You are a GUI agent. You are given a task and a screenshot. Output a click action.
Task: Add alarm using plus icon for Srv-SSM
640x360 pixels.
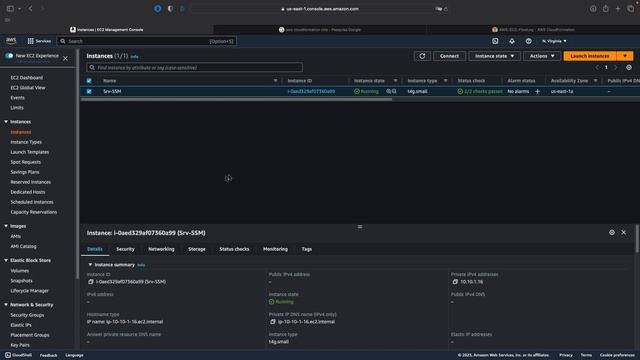click(537, 91)
